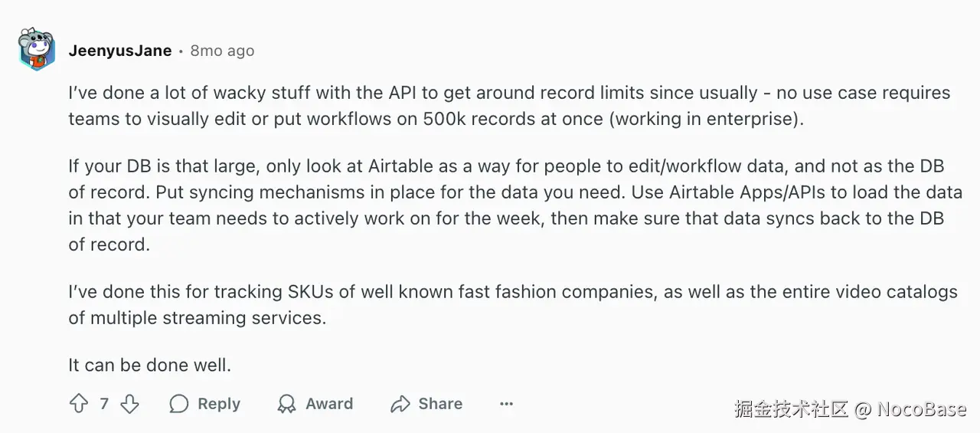
Task: Click the Share arrow icon
Action: tap(400, 404)
